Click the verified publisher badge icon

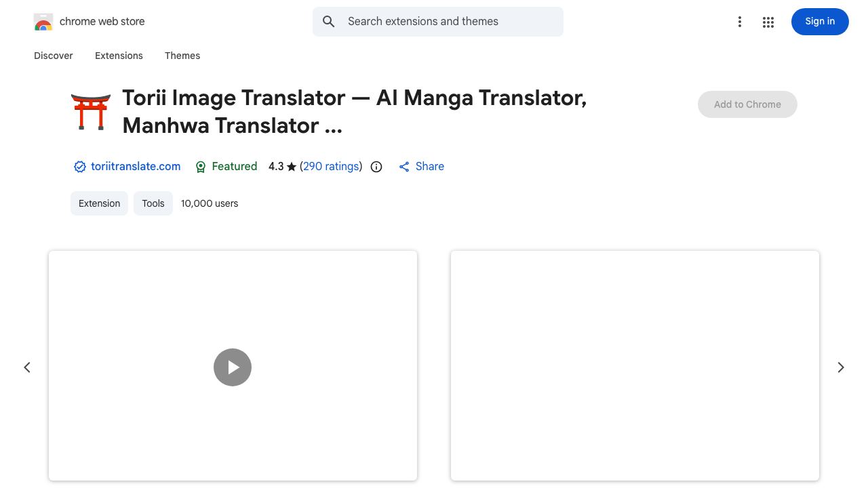[80, 167]
